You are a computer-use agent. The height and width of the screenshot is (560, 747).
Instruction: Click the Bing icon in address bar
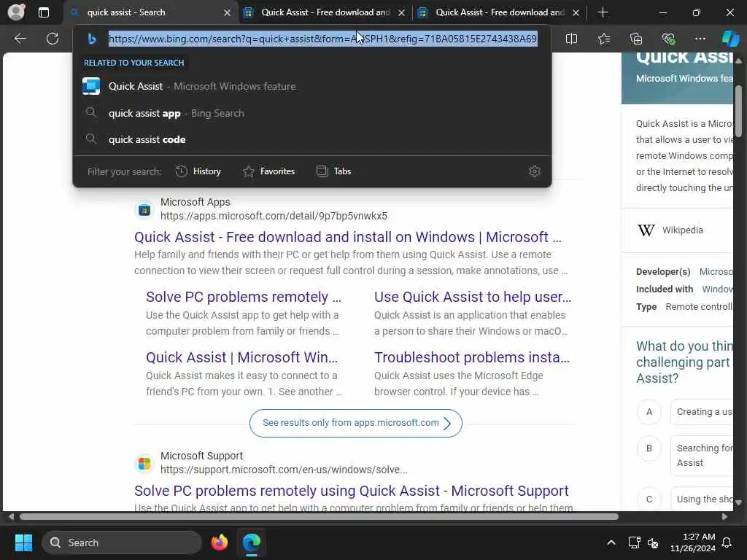click(x=92, y=39)
